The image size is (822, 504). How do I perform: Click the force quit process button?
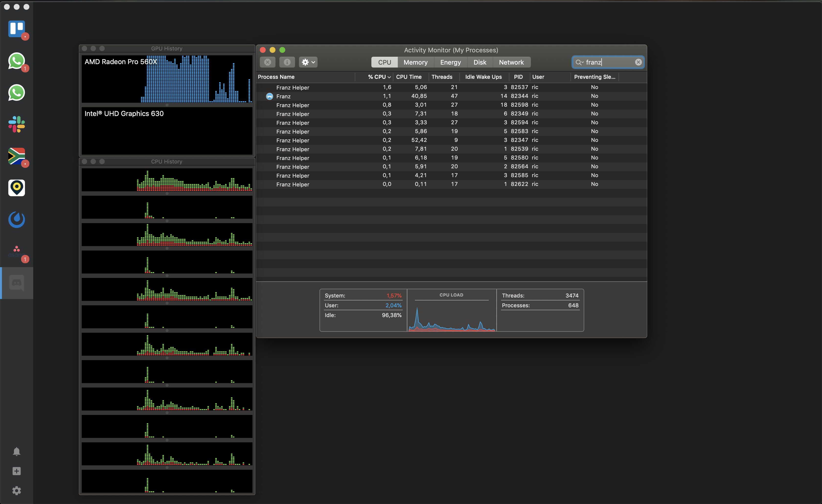pos(268,62)
